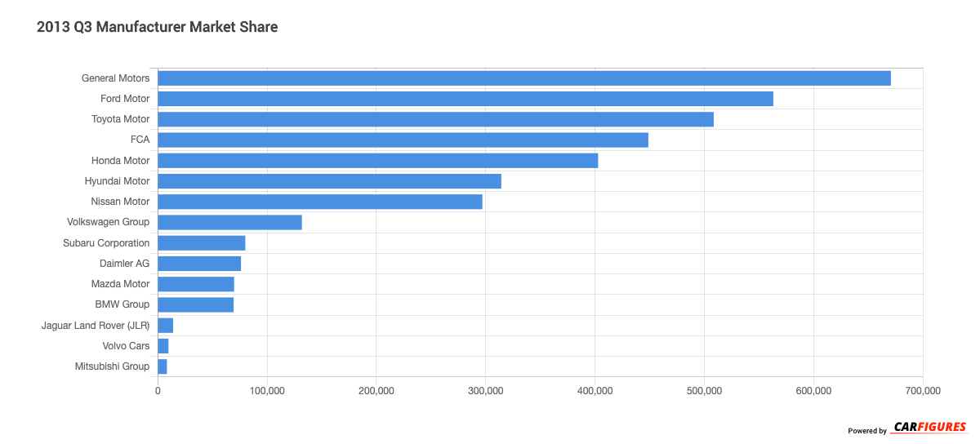Click the '100,000' x-axis value
The image size is (980, 444).
[267, 391]
